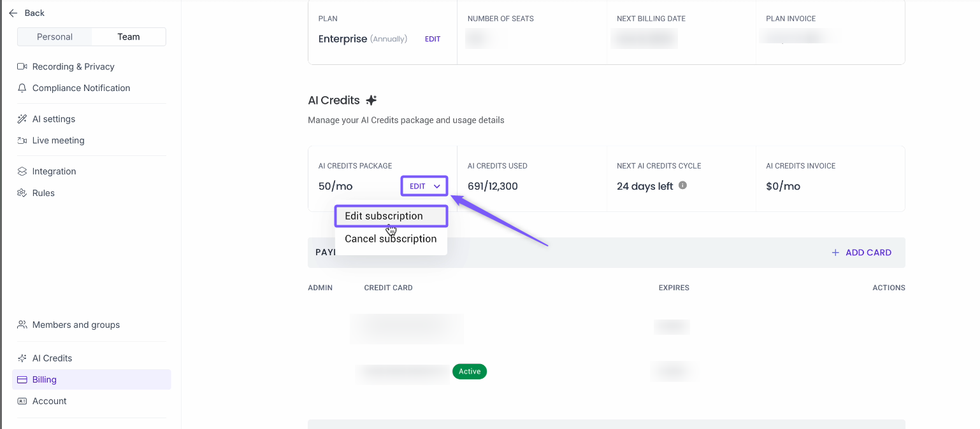Click the Recording & Privacy camera icon
The image size is (980, 429).
click(22, 67)
